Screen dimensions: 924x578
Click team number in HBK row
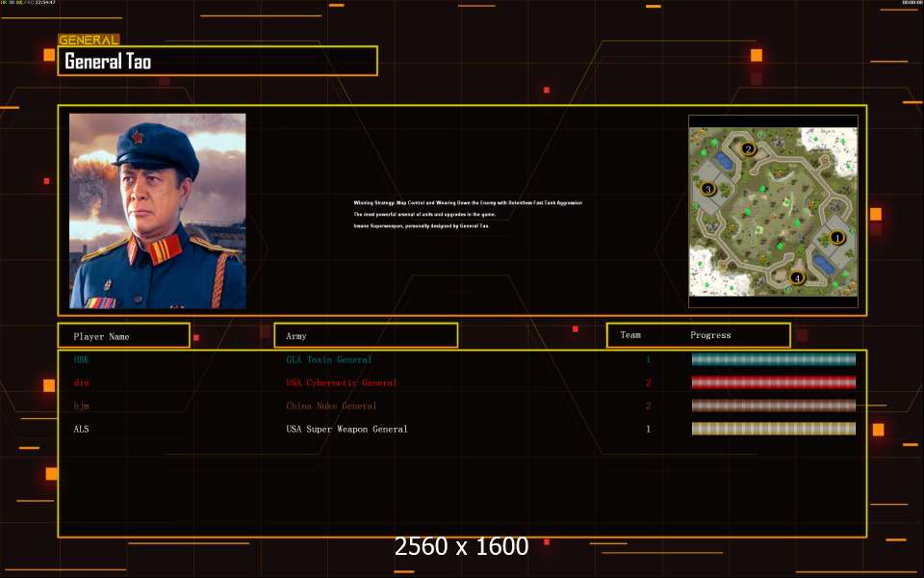648,359
